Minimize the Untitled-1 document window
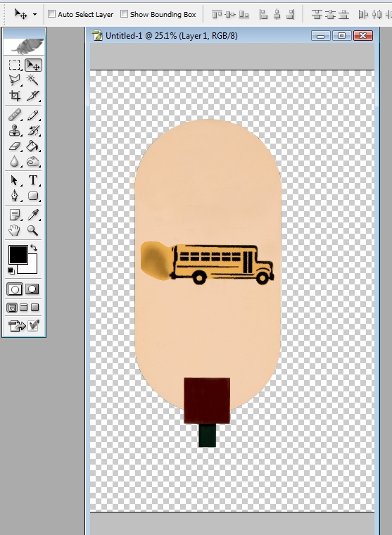 [x=320, y=35]
